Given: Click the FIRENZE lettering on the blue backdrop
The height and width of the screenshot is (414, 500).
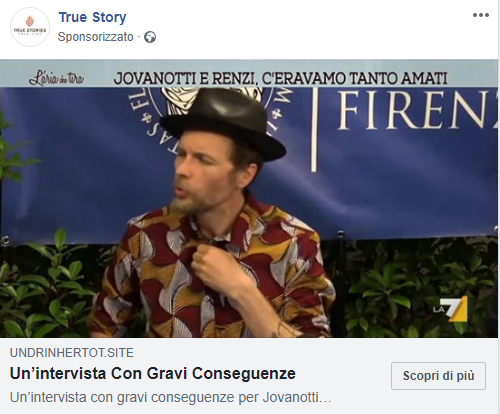Looking at the screenshot, I should tap(417, 110).
